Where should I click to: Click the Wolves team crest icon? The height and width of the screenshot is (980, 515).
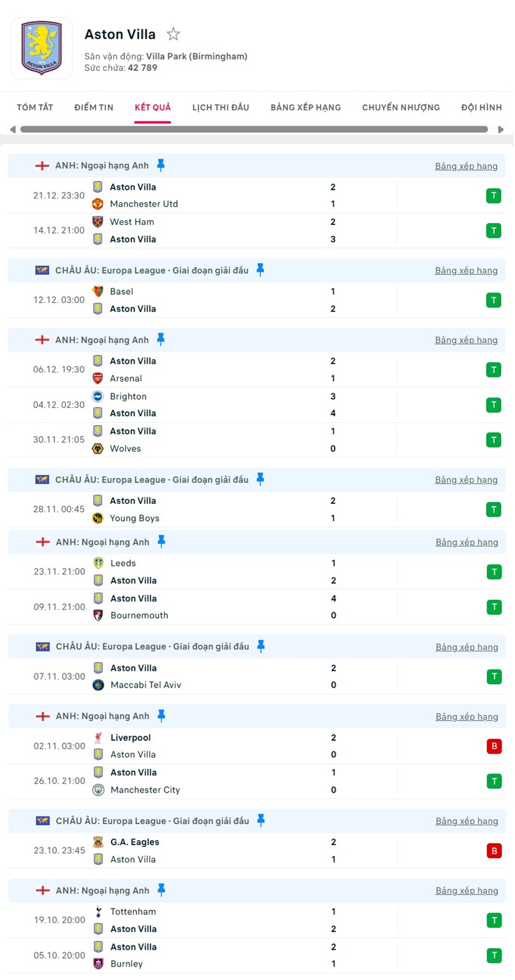pyautogui.click(x=98, y=449)
